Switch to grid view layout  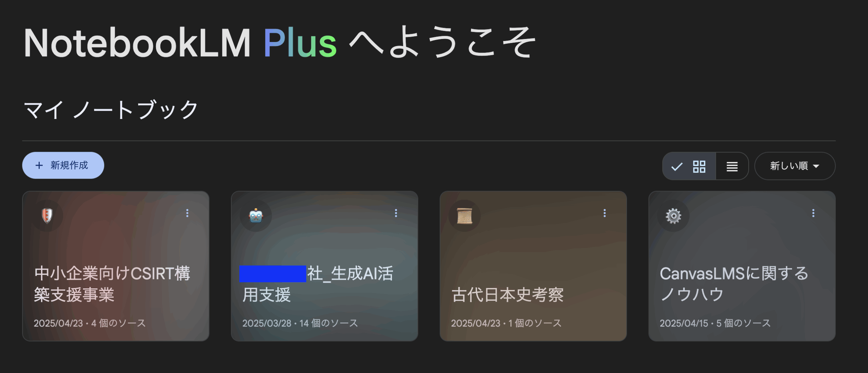tap(689, 166)
